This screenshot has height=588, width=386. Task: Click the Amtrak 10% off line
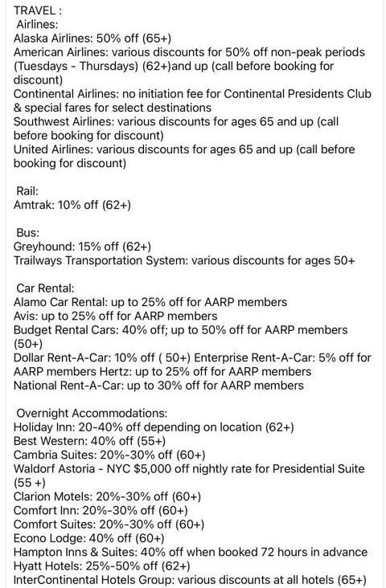pos(72,205)
